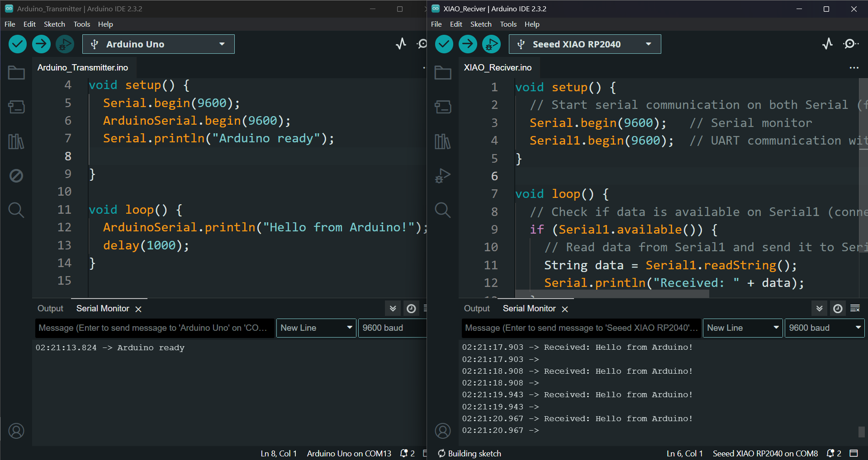Click Upload arrow in XIAO_Reciver window
Screen dimensions: 868x460
[468, 44]
